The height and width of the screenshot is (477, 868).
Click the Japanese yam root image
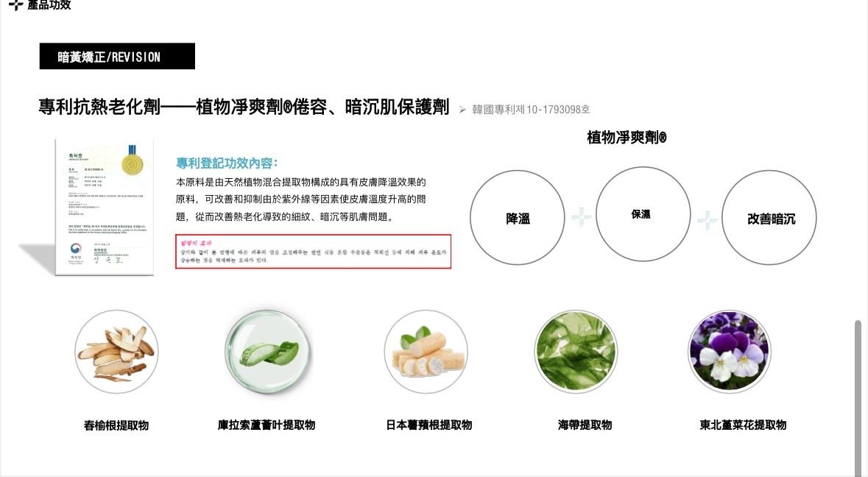[x=426, y=352]
